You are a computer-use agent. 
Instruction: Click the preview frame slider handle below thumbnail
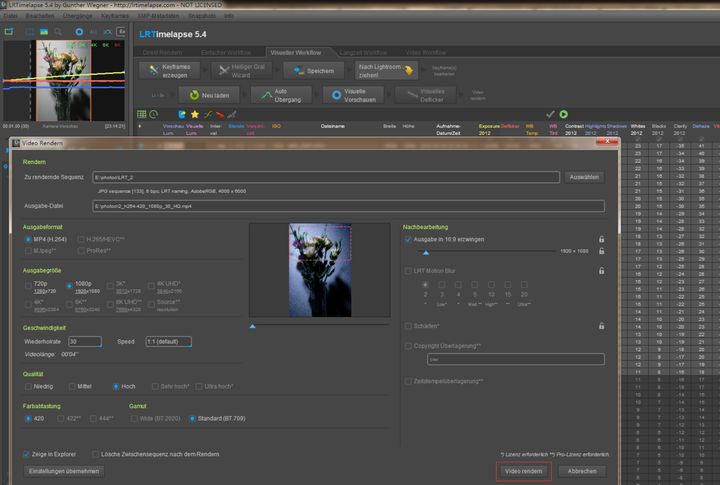point(252,326)
